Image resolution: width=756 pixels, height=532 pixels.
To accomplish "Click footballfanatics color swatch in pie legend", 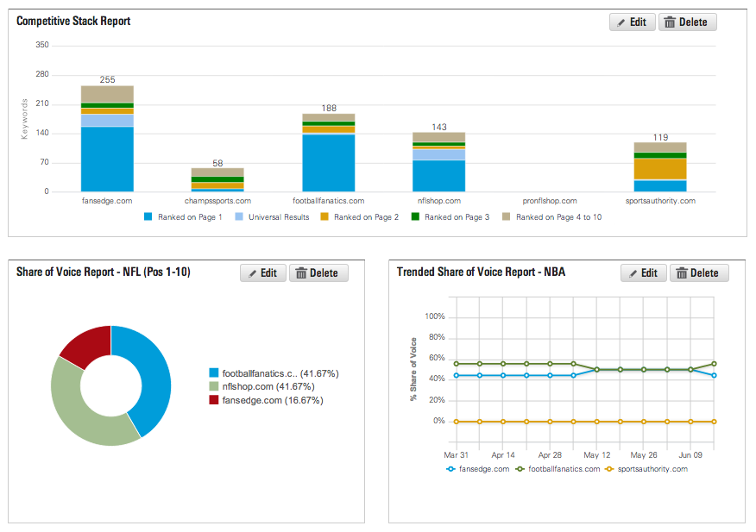I will click(214, 374).
